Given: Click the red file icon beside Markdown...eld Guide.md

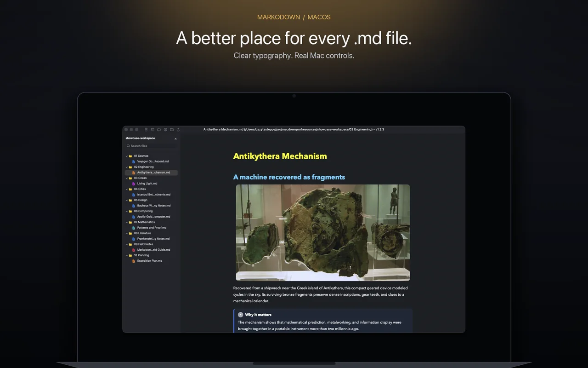Looking at the screenshot, I should pyautogui.click(x=134, y=250).
